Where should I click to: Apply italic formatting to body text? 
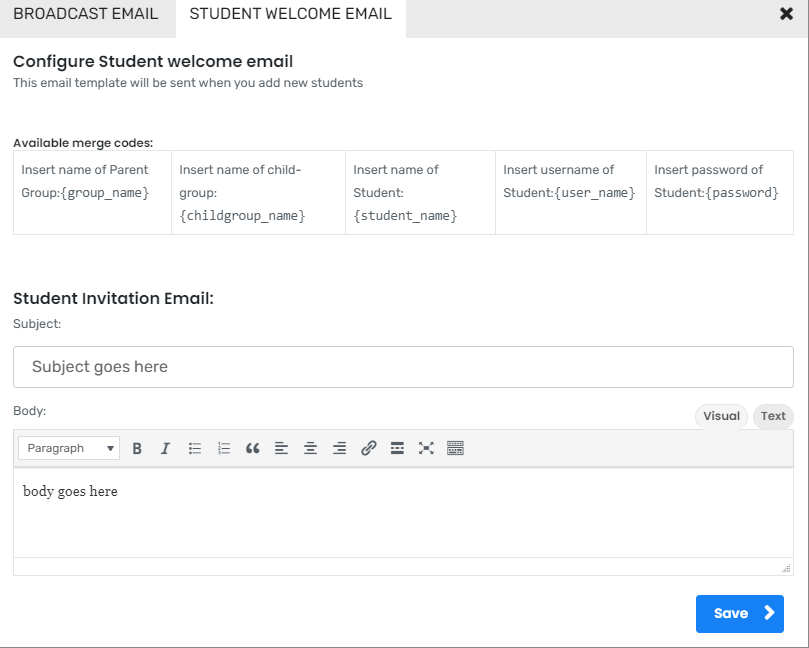coord(165,448)
